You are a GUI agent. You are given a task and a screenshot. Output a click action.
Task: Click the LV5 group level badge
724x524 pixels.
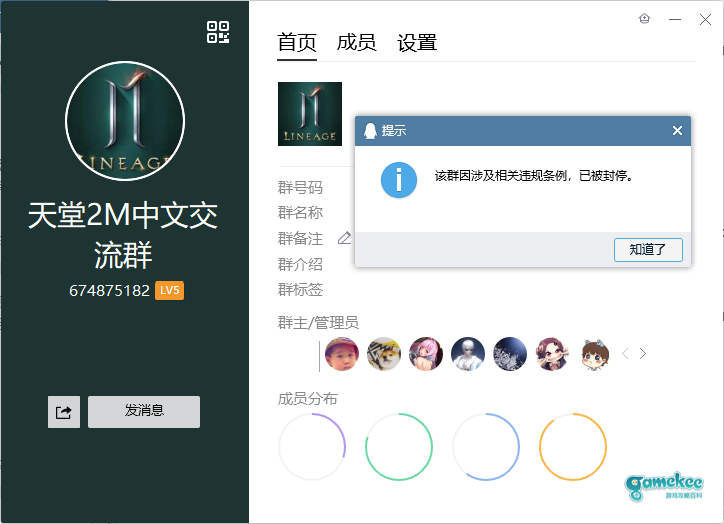tap(169, 290)
